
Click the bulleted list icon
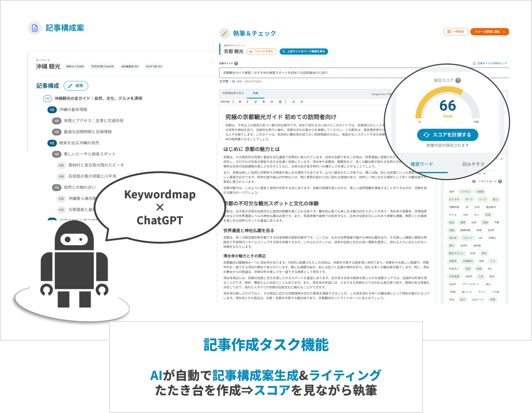coord(302,102)
